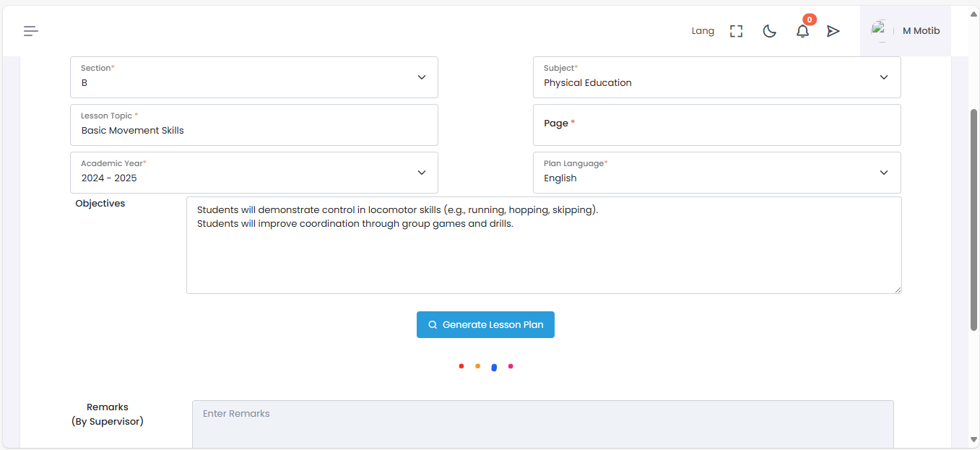The width and height of the screenshot is (980, 450).
Task: Click the send paper-plane icon
Action: 833,30
